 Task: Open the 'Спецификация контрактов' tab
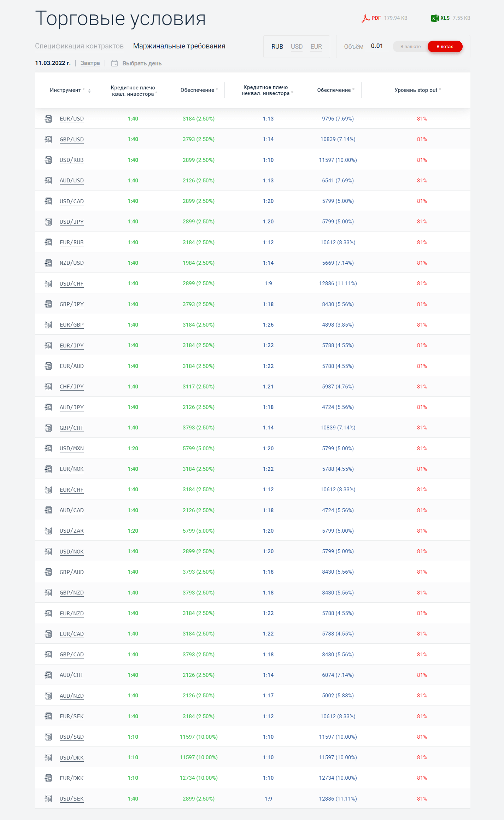(x=79, y=46)
